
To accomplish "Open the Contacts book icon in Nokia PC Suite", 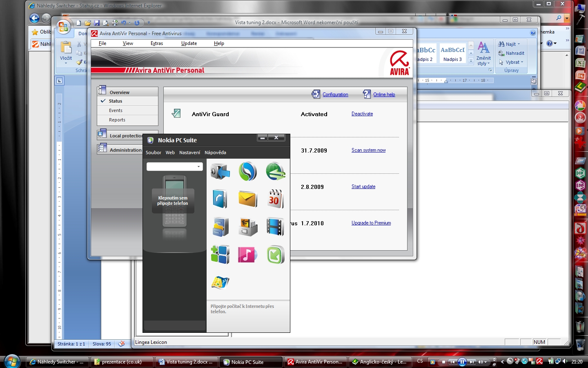I will (x=220, y=199).
